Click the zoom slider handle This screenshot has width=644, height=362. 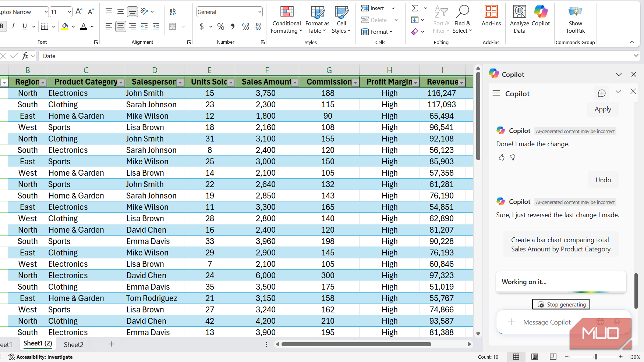tap(596, 357)
